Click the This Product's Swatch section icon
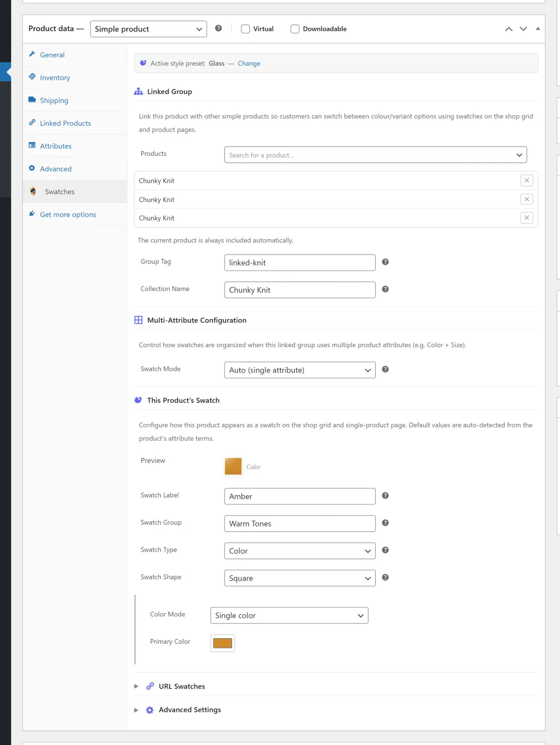Image resolution: width=560 pixels, height=745 pixels. click(x=138, y=400)
